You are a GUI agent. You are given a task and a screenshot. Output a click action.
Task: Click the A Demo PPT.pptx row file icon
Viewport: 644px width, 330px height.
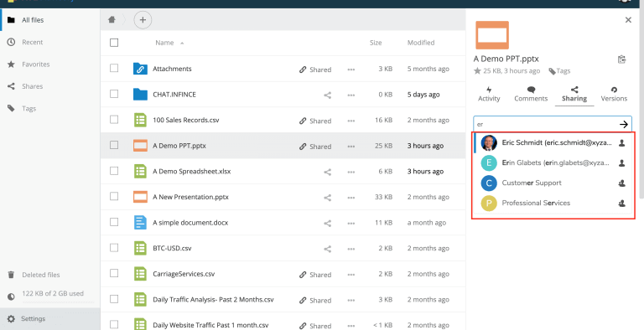(140, 145)
